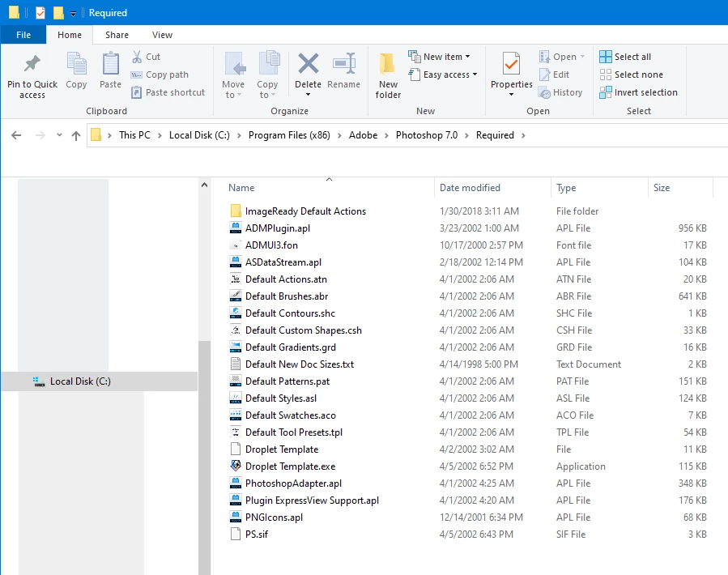Click the title bar properties checkmark icon
This screenshot has width=728, height=575.
point(40,12)
